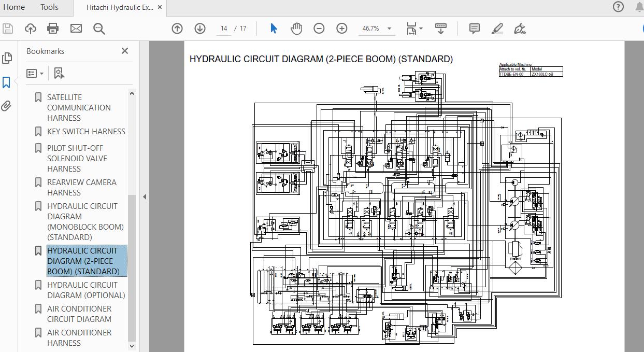
Task: Click the page heading HYDRAULIC CIRCUIT DIAGRAM text
Action: pos(321,59)
